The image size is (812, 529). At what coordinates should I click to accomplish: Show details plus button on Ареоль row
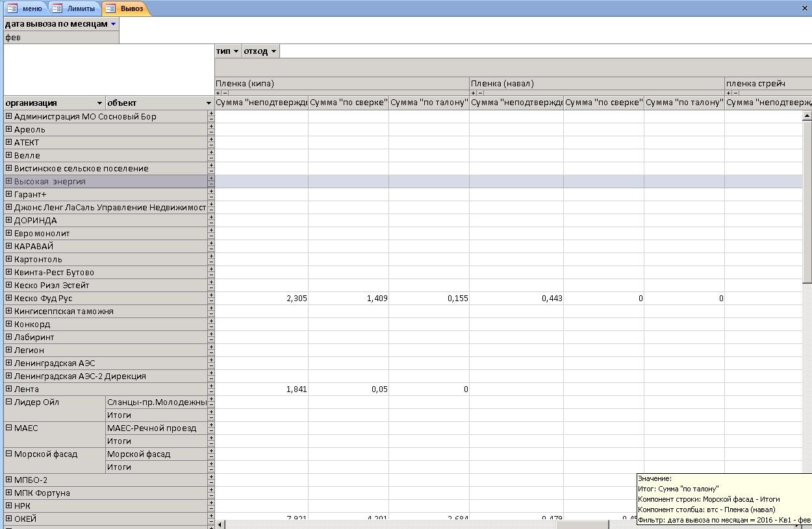[211, 127]
